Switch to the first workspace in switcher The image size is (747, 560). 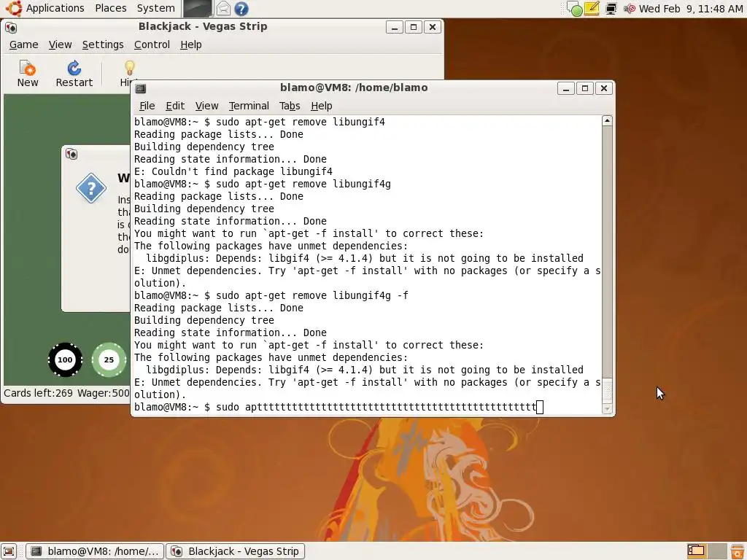(697, 551)
